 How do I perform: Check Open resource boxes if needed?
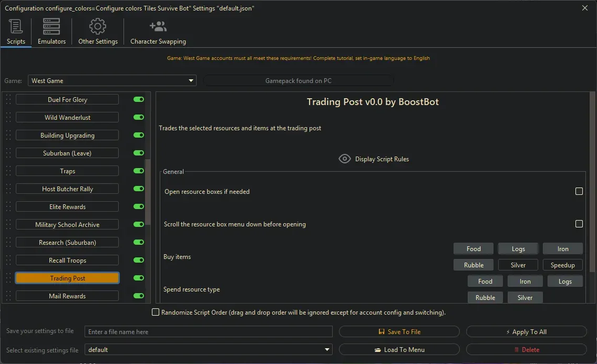pos(579,191)
